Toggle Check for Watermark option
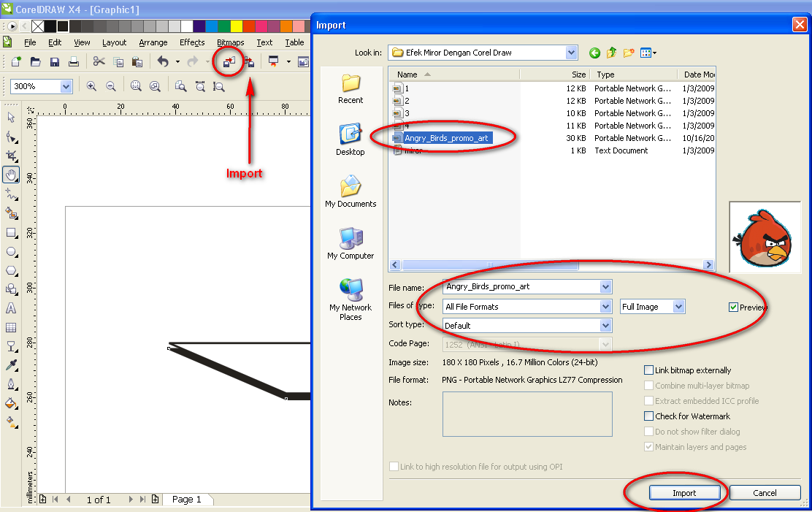 [x=648, y=416]
